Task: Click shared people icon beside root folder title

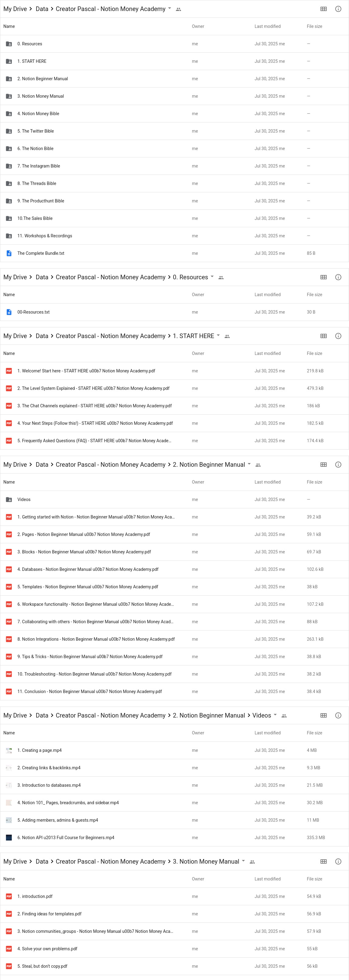Action: coord(178,9)
